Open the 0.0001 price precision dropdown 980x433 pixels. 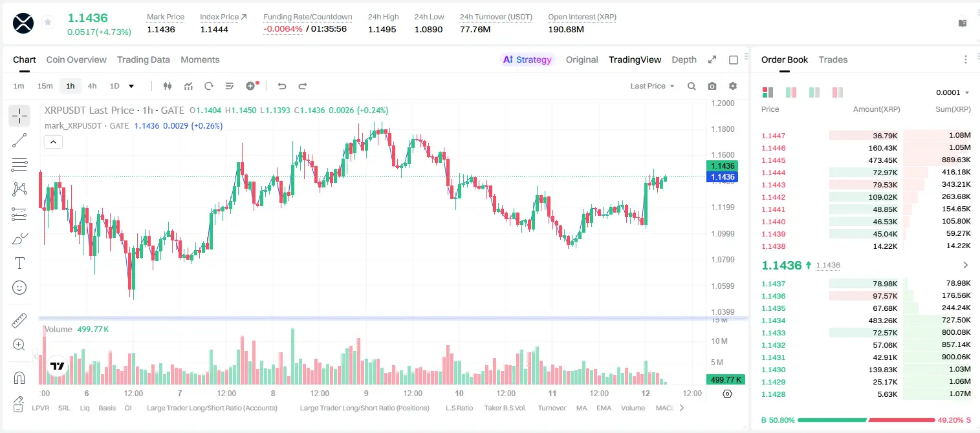pos(953,92)
